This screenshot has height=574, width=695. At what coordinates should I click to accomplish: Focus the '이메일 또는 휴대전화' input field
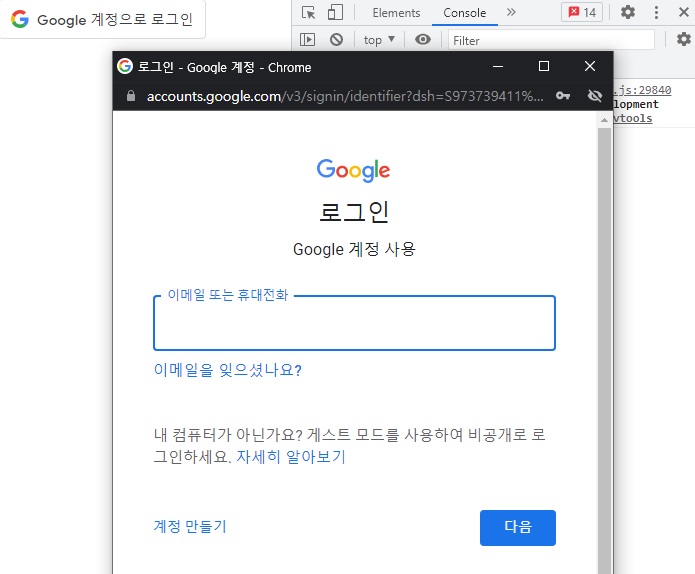(x=354, y=323)
